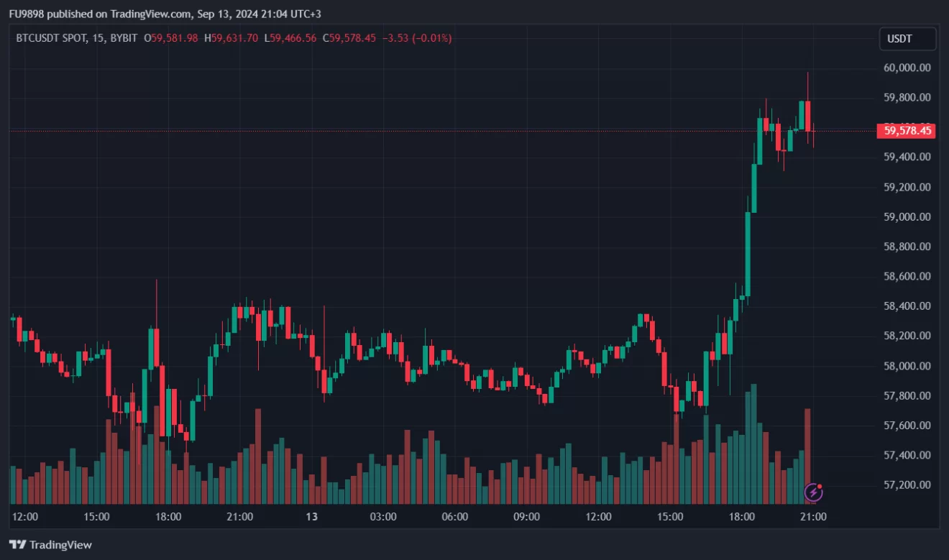Screen dimensions: 949x560
Task: Click the −3.53 (−0.01%) change value
Action: 417,38
